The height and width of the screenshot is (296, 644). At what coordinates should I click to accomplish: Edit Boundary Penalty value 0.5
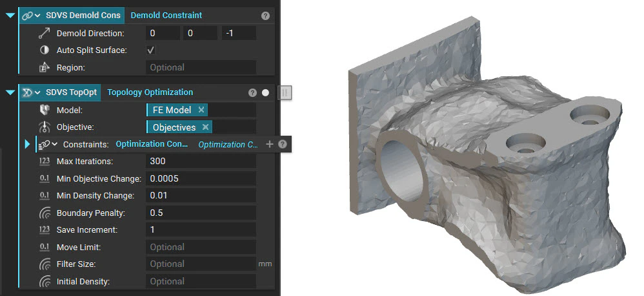tap(201, 213)
